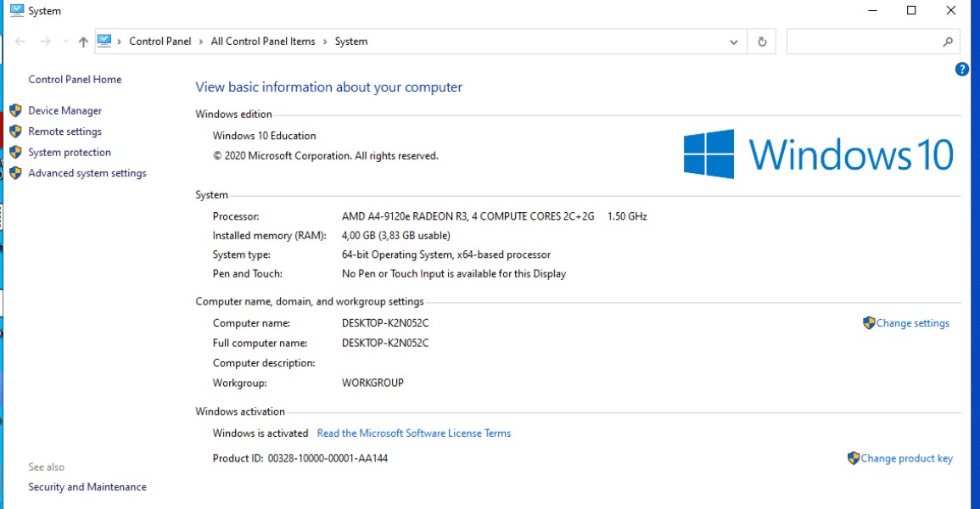The width and height of the screenshot is (980, 509).
Task: Click Product ID 00328-10000-00001-AA144
Action: pyautogui.click(x=300, y=458)
